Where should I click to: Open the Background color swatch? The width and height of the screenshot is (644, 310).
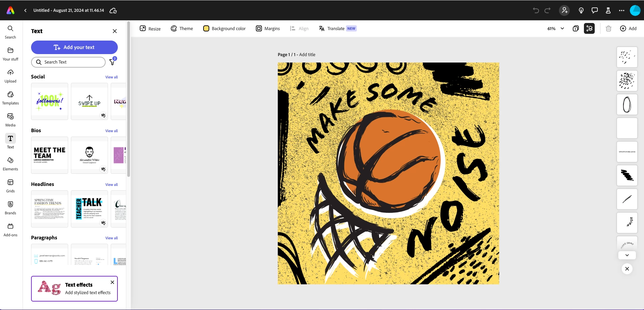(224, 29)
